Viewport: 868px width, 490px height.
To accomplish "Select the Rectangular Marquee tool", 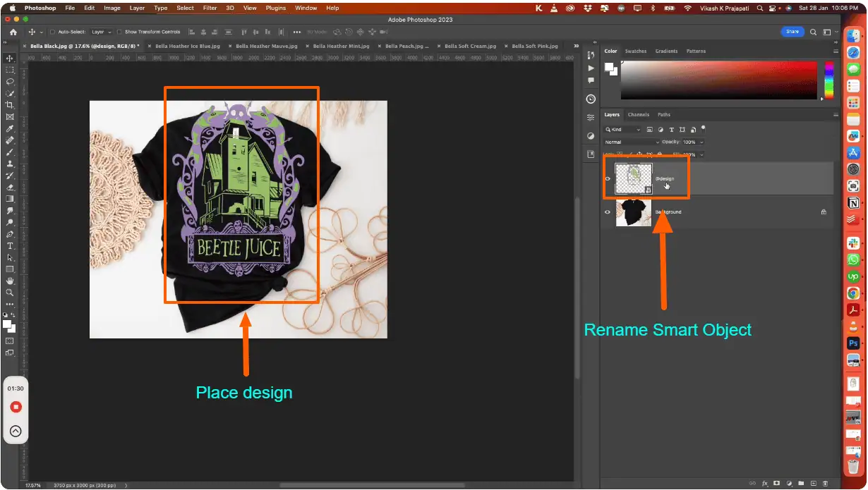I will pyautogui.click(x=10, y=70).
